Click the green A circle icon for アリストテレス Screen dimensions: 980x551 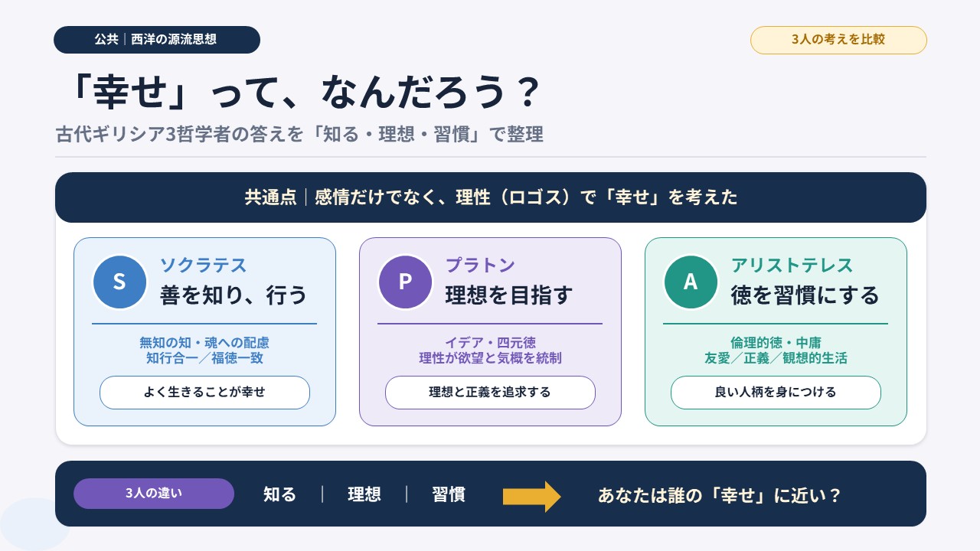tap(691, 282)
